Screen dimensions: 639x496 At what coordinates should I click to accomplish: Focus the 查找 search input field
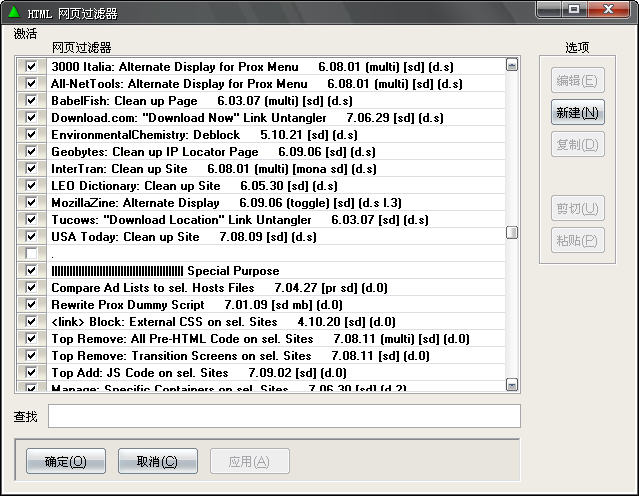tap(284, 416)
